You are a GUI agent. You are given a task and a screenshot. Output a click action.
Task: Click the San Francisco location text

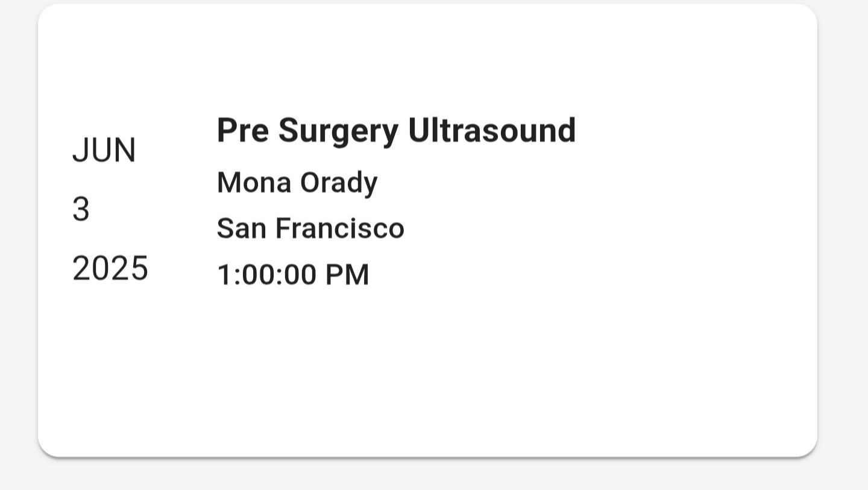click(310, 228)
